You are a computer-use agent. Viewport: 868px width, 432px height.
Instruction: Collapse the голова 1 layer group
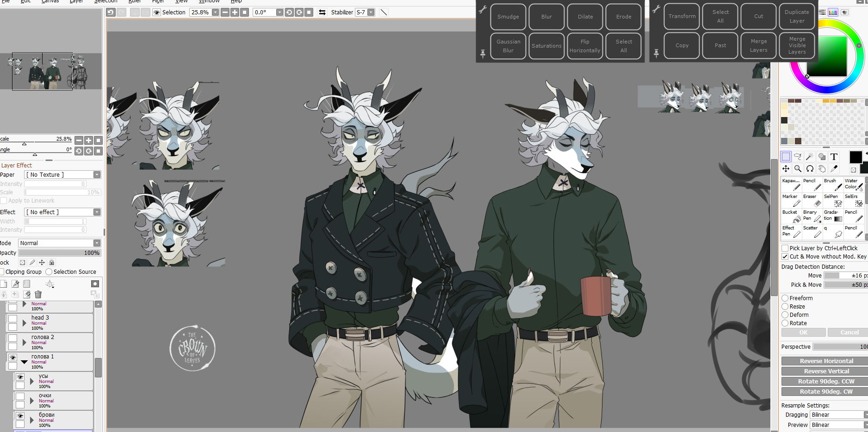[x=25, y=362]
